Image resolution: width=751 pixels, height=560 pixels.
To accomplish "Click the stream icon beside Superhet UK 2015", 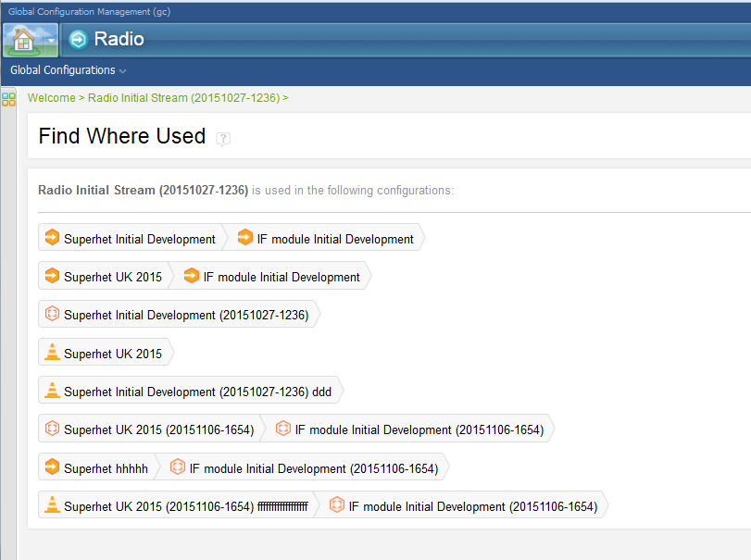I will [x=53, y=276].
